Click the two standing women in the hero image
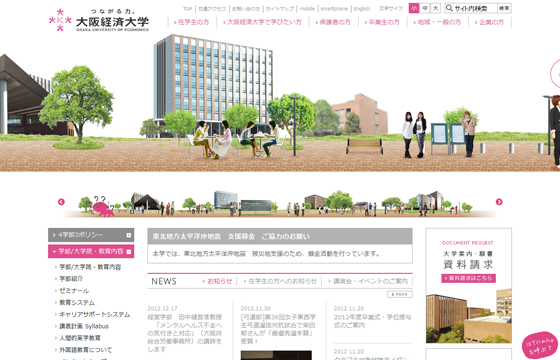The height and width of the screenshot is (360, 560). pos(414,134)
